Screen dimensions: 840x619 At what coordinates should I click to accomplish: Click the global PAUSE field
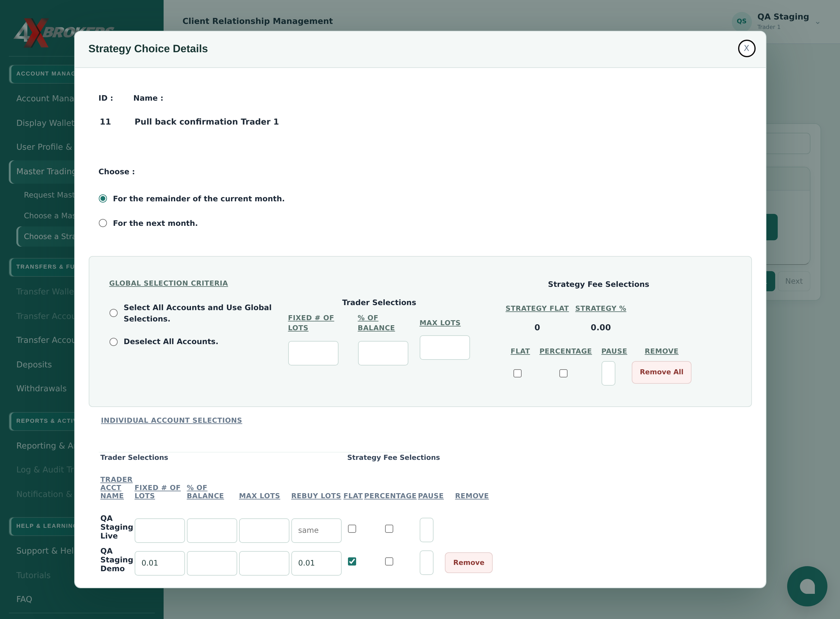tap(608, 373)
